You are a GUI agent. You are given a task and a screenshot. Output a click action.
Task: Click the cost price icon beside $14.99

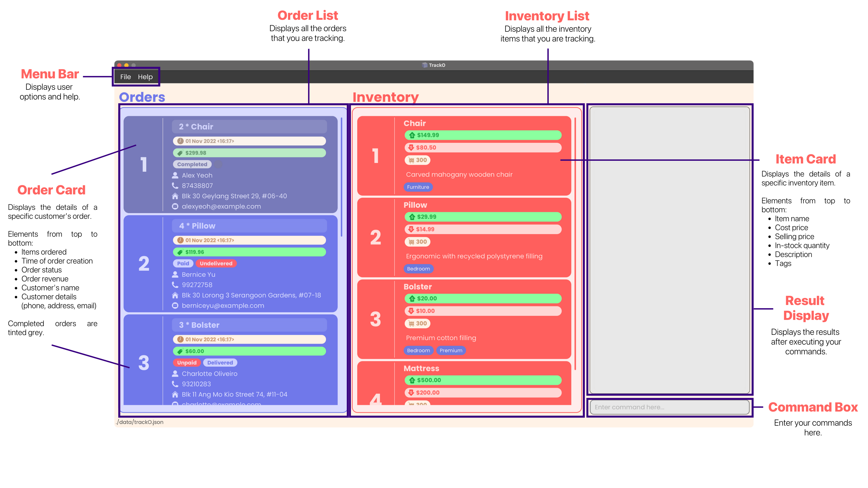click(x=411, y=229)
